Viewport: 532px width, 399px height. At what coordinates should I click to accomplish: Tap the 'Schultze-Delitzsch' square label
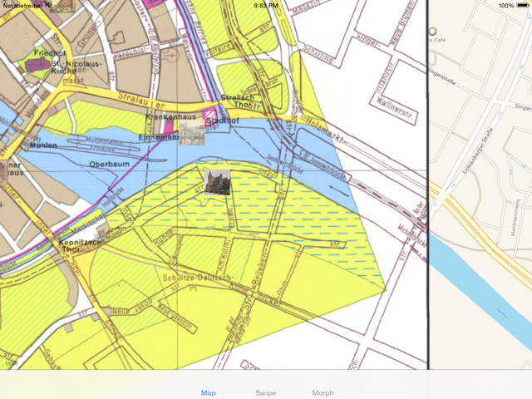[x=197, y=278]
